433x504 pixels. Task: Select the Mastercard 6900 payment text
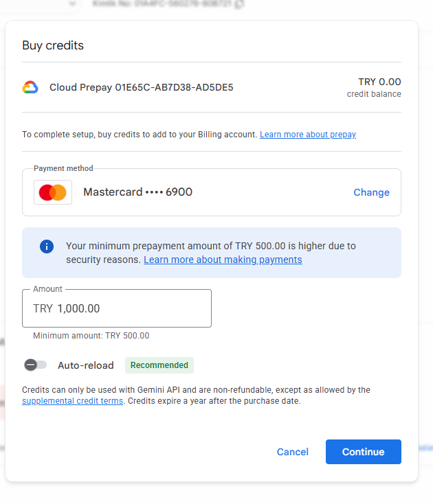[x=137, y=192]
